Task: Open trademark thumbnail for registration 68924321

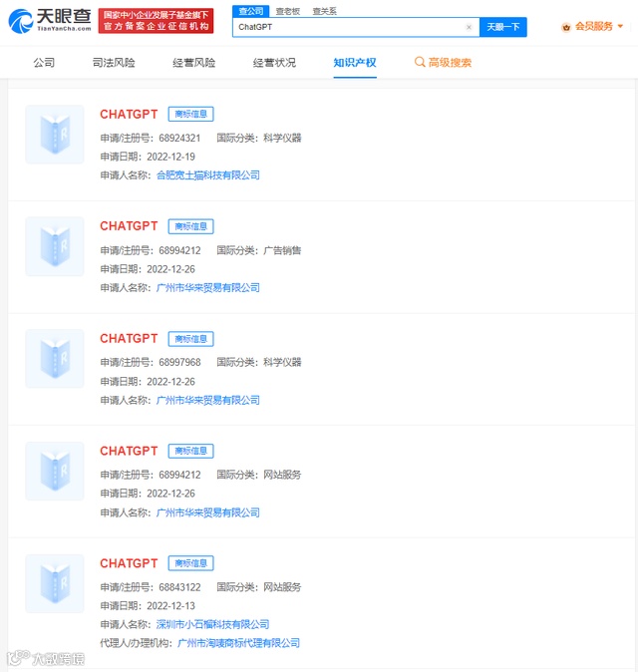Action: coord(55,135)
